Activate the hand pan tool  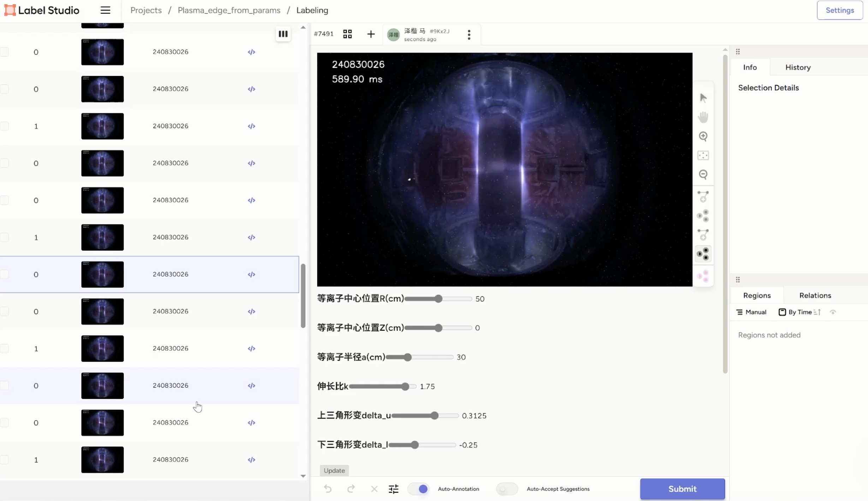click(x=703, y=117)
